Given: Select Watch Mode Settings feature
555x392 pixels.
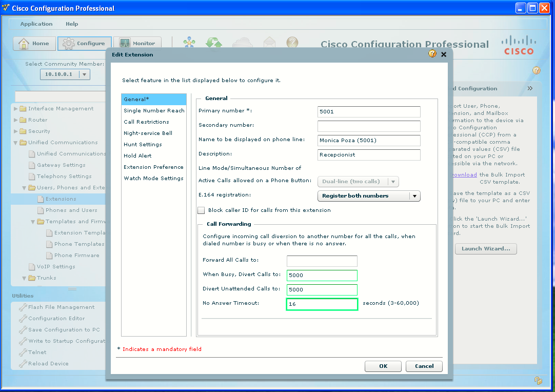Looking at the screenshot, I should tap(153, 179).
